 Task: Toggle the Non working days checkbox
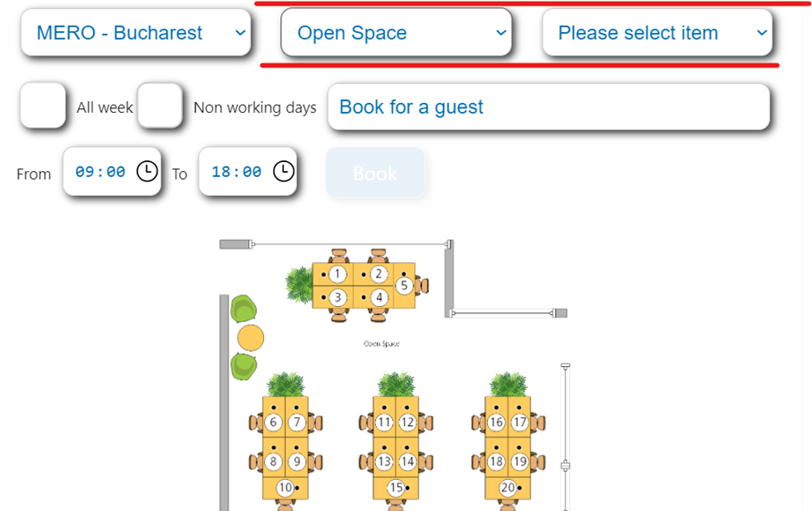160,106
